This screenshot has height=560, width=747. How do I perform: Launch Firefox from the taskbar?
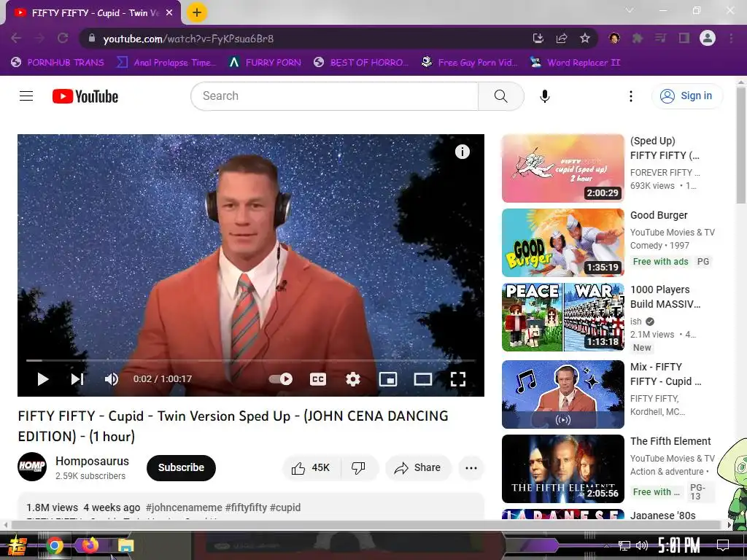(x=90, y=545)
